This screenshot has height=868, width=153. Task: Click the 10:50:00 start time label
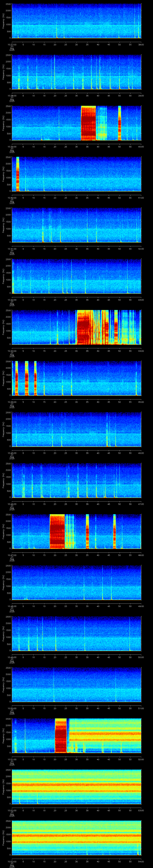point(12,708)
